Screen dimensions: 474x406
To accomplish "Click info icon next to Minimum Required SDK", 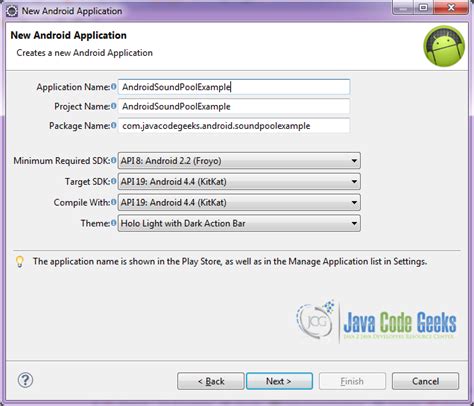I will click(114, 160).
